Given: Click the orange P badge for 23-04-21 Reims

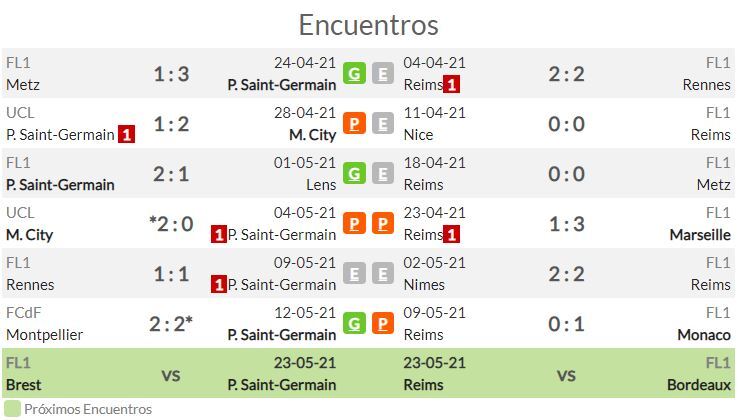Looking at the screenshot, I should 382,223.
